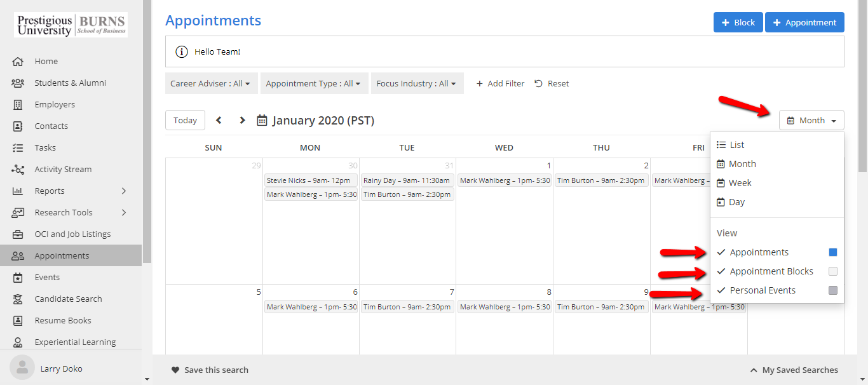868x385 pixels.
Task: Go to previous month arrow
Action: coord(219,120)
